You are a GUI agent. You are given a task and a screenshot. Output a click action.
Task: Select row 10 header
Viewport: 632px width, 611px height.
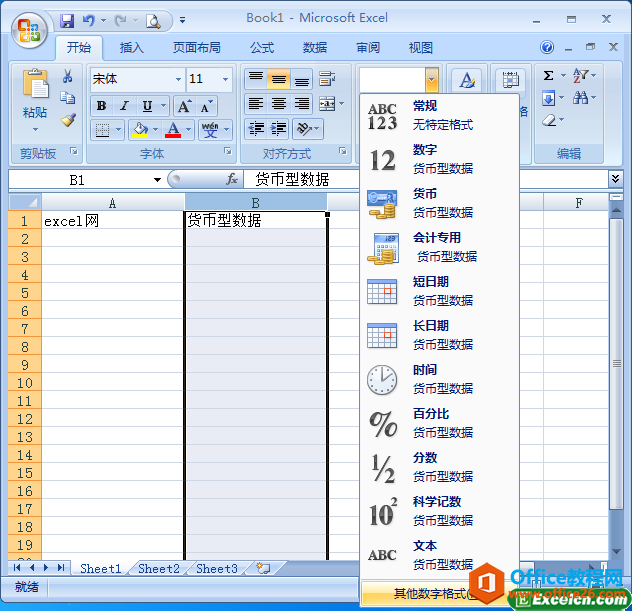coord(25,383)
